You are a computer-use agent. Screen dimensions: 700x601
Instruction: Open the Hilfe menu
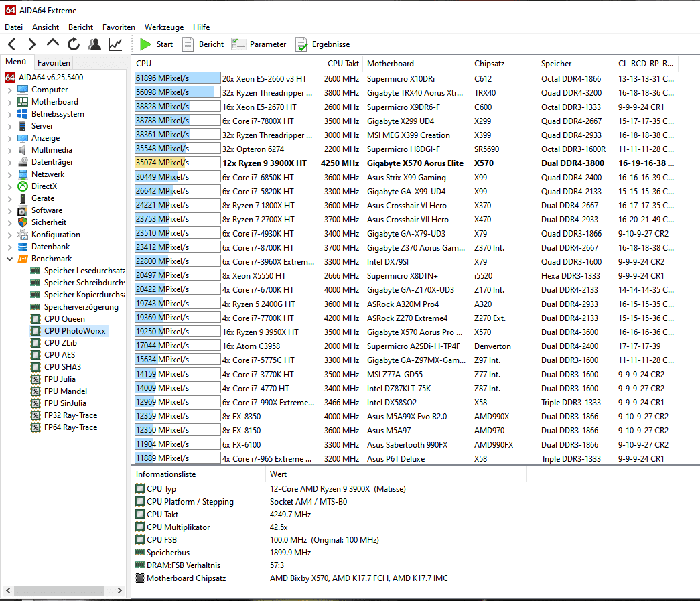202,27
